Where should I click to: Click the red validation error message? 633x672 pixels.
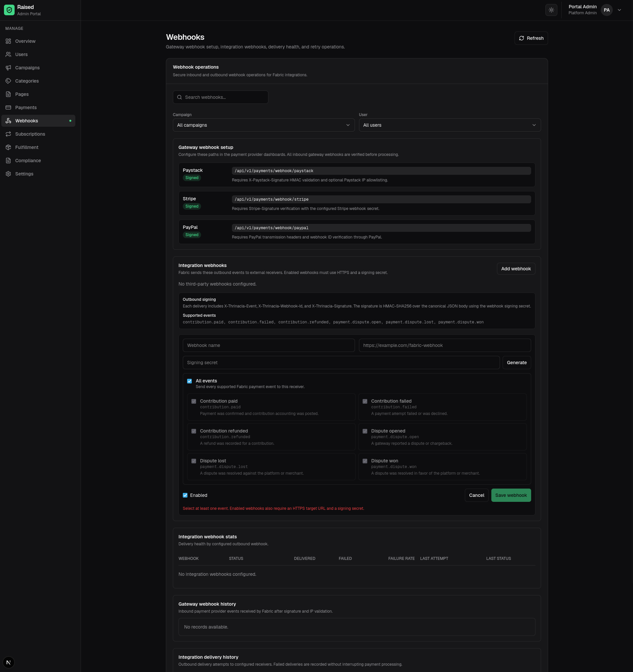[273, 508]
